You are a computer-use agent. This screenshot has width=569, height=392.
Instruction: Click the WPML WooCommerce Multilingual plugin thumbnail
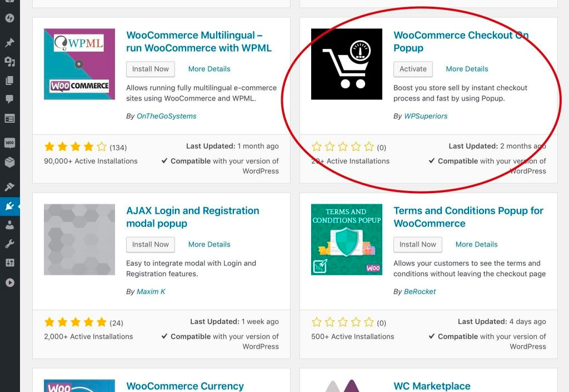79,64
